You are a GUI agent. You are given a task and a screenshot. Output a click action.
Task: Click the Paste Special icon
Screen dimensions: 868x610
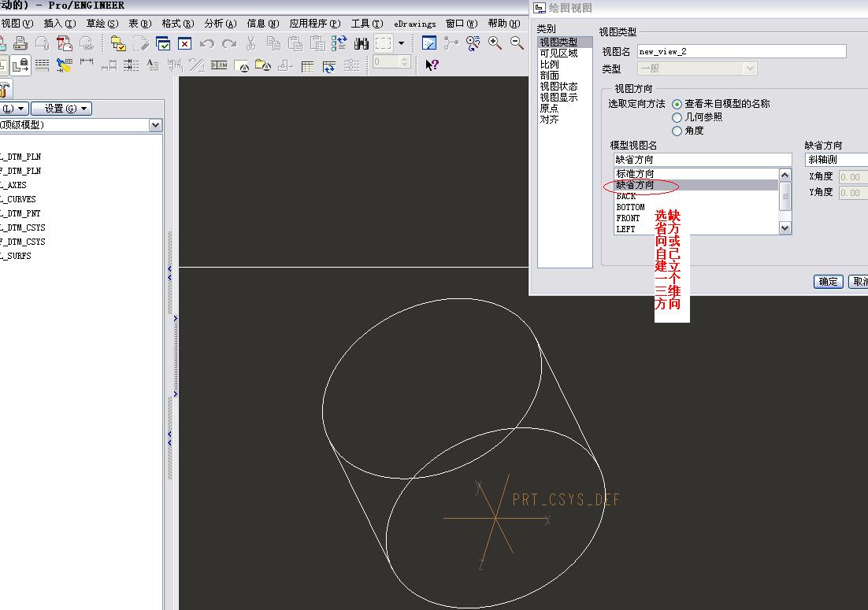pos(317,43)
